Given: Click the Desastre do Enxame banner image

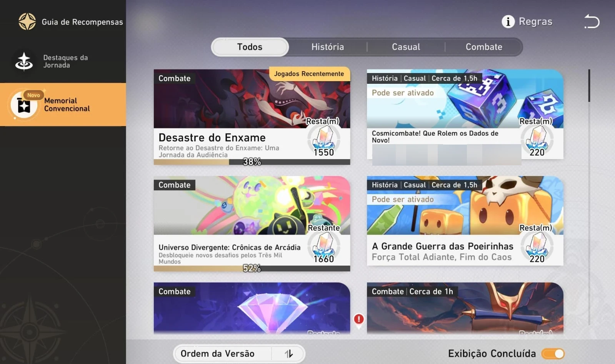Looking at the screenshot, I should click(252, 99).
